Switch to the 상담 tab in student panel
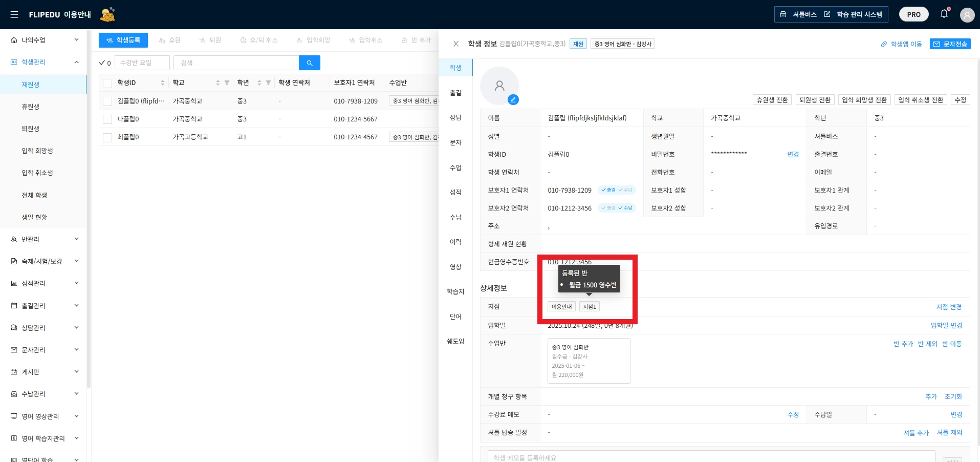Screen dimensions: 980x462 (x=455, y=117)
